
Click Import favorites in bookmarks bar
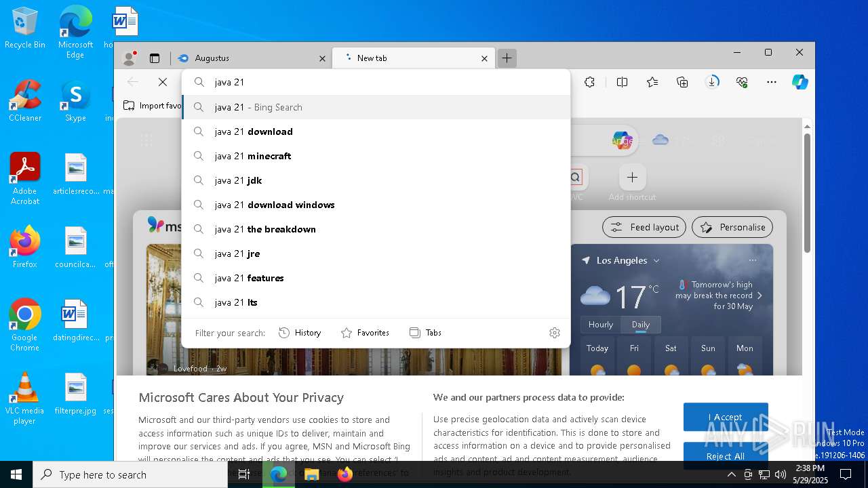[153, 106]
